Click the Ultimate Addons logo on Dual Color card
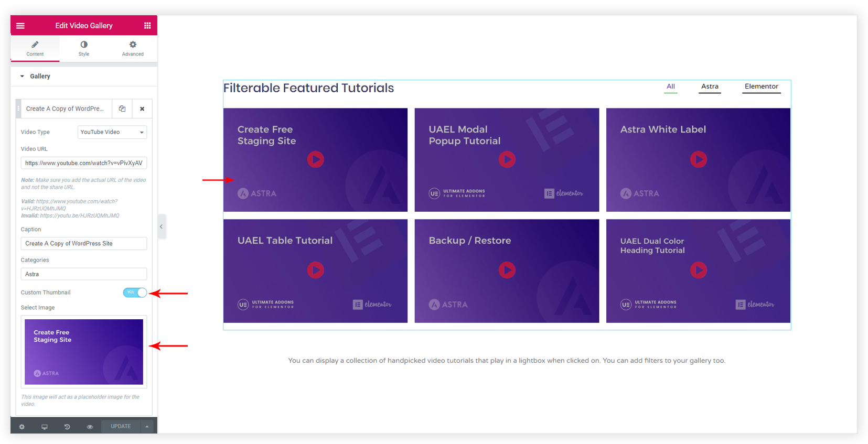Image resolution: width=868 pixels, height=444 pixels. 648,305
